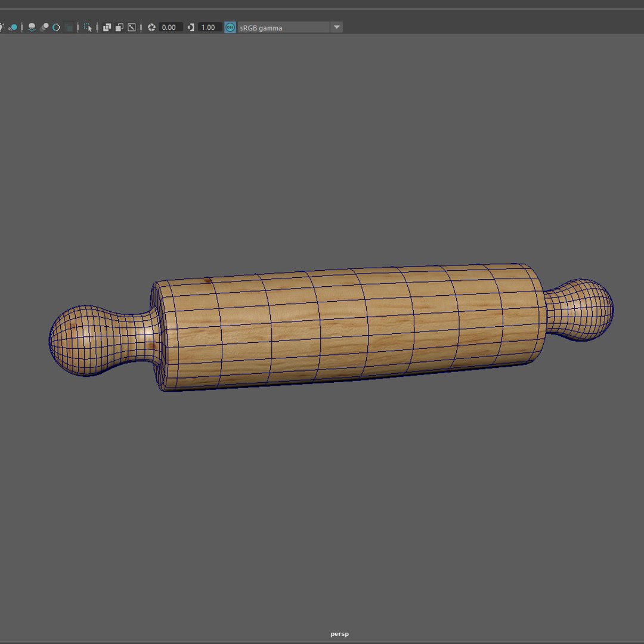Click exposure value field 0.00

(171, 27)
